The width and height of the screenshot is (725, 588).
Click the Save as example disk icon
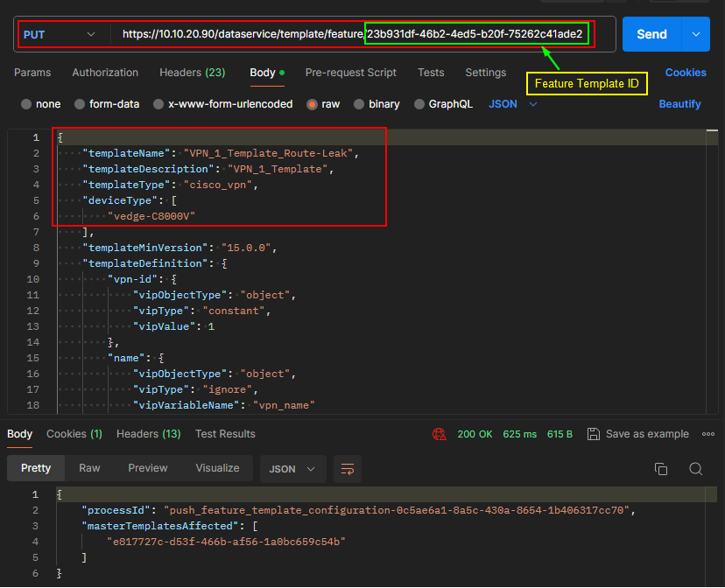[594, 434]
